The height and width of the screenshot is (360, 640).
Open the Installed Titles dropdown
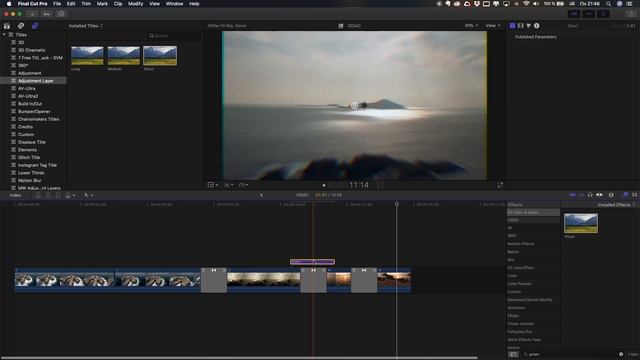click(86, 26)
